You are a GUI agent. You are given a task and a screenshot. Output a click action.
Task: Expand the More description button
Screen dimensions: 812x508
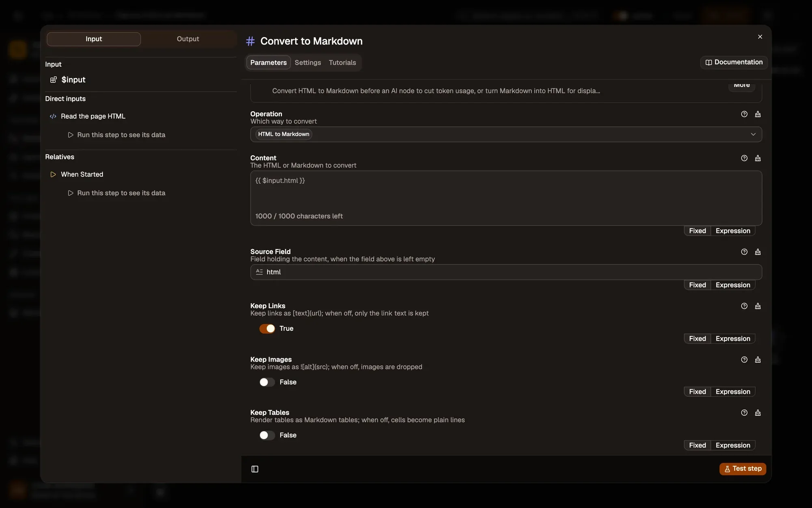tap(741, 85)
